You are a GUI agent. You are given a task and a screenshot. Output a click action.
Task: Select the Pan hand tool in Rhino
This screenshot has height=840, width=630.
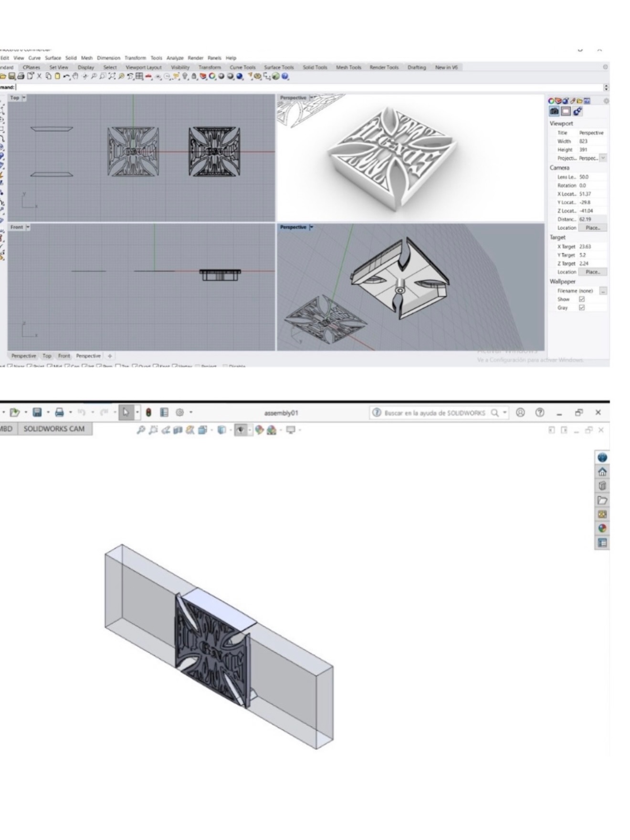pyautogui.click(x=75, y=76)
